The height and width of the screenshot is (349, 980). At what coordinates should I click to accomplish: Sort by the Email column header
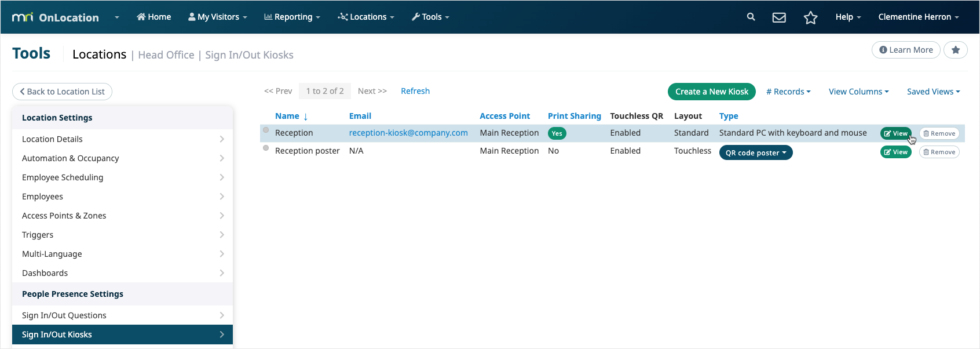[360, 116]
